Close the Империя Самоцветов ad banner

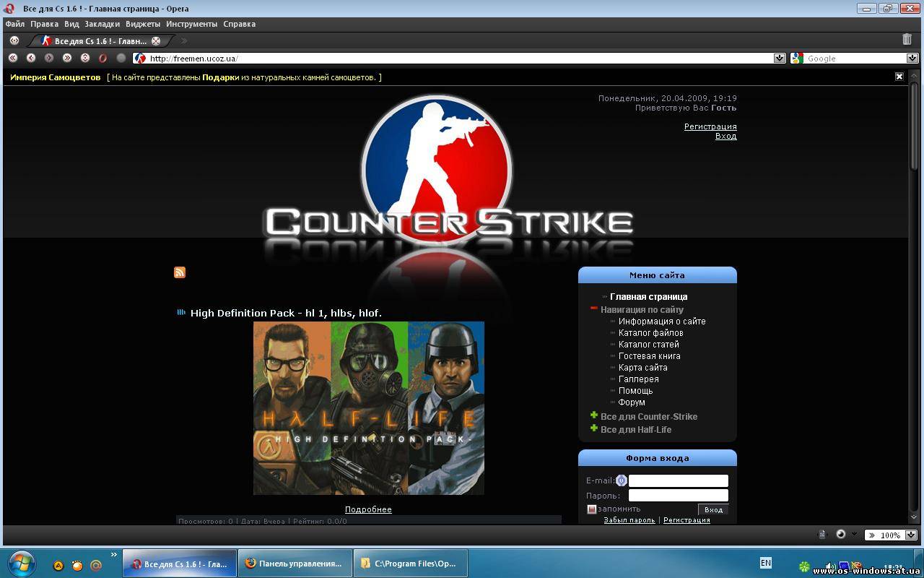click(x=899, y=77)
